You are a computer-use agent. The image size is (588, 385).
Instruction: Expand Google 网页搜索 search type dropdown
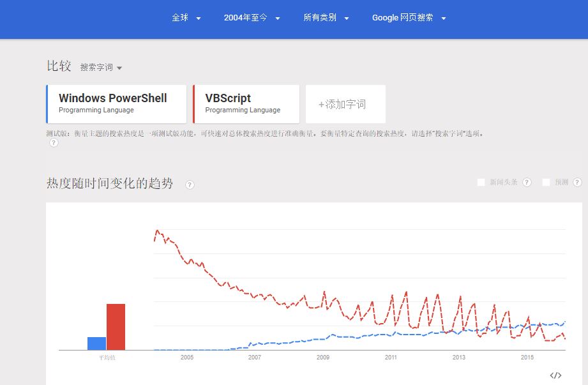click(x=409, y=18)
